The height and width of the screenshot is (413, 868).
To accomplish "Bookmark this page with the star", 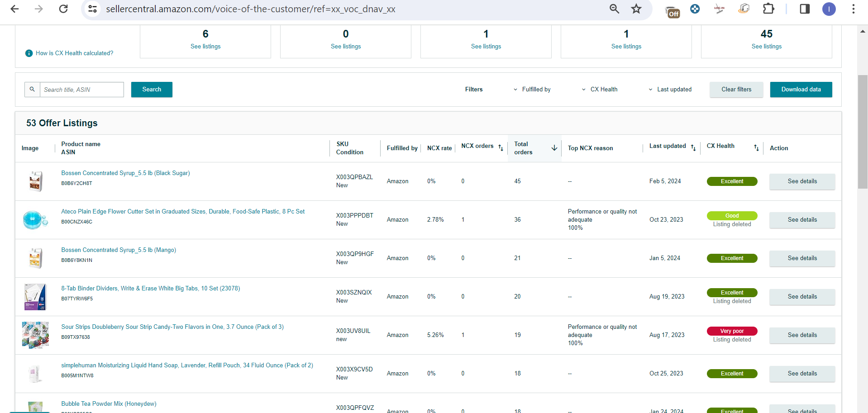I will (636, 9).
